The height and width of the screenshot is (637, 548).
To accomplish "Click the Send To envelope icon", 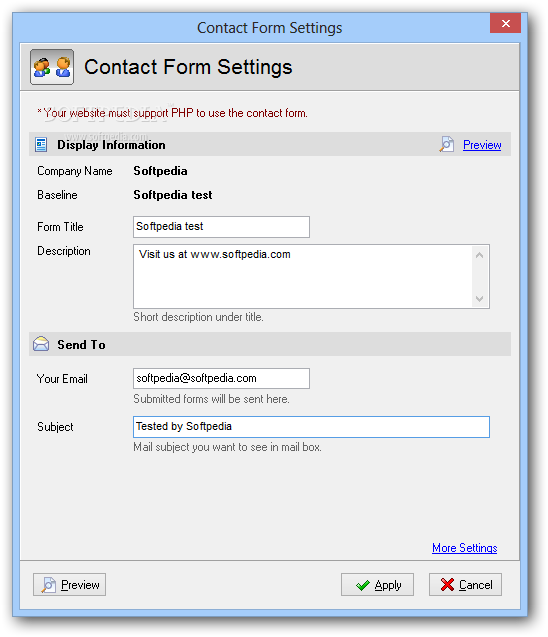I will (41, 344).
